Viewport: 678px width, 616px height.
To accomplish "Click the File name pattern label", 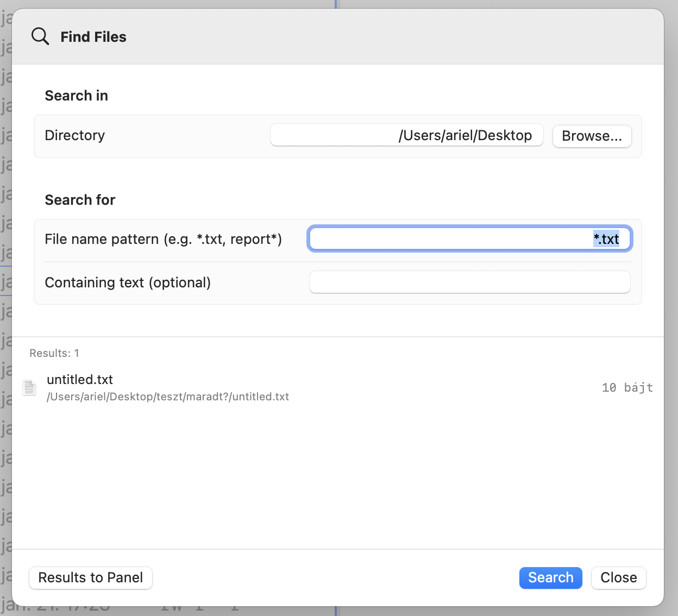I will (163, 240).
